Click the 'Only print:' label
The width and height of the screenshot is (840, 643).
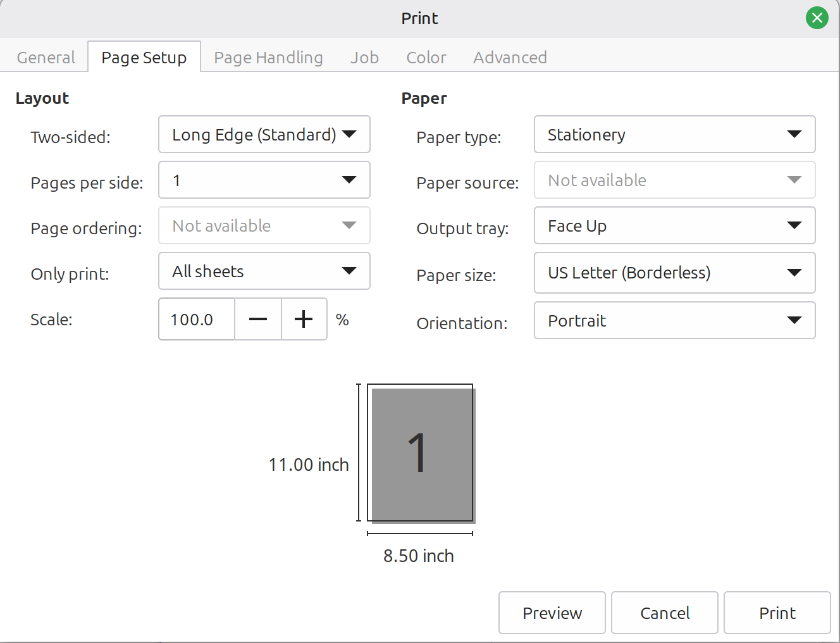70,274
